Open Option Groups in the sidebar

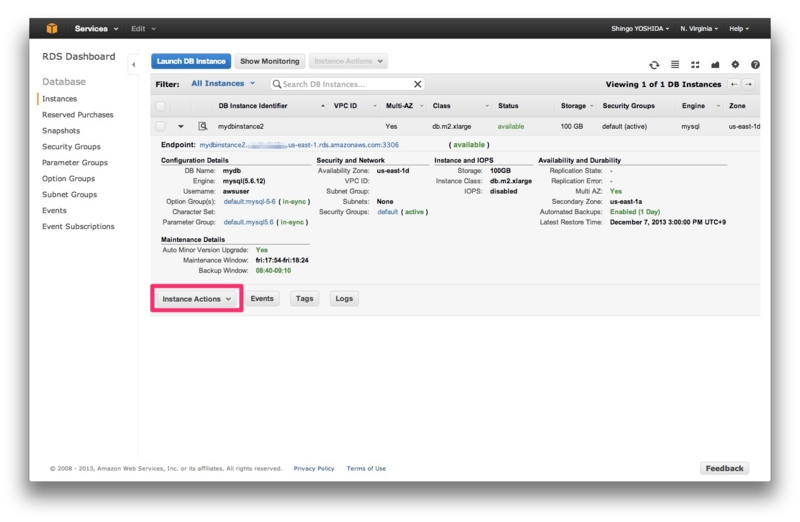coord(68,179)
